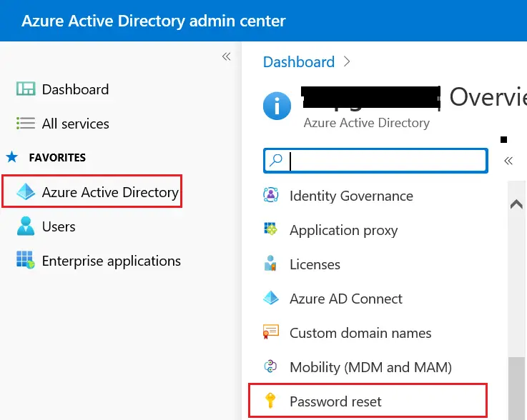
Task: Click the Azure Active Directory pyramid icon
Action: [x=26, y=191]
